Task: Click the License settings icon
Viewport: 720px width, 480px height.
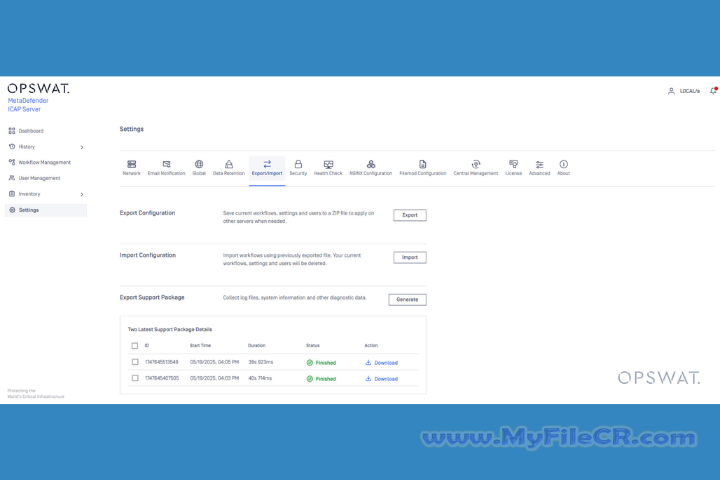Action: 513,164
